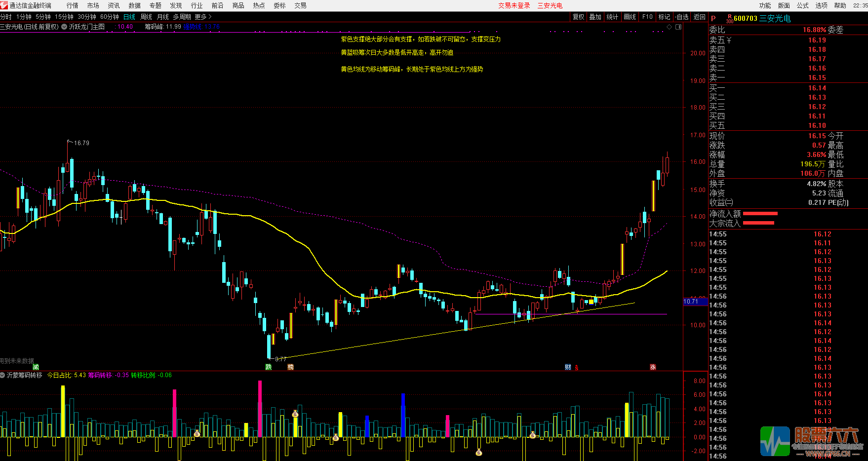Click the 减 event marker on timeline
868x461 pixels.
coord(36,367)
